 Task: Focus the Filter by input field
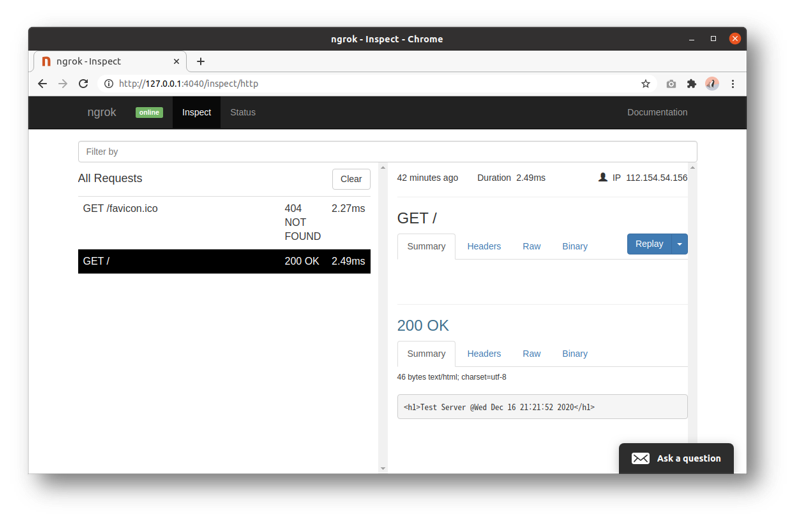click(x=387, y=152)
